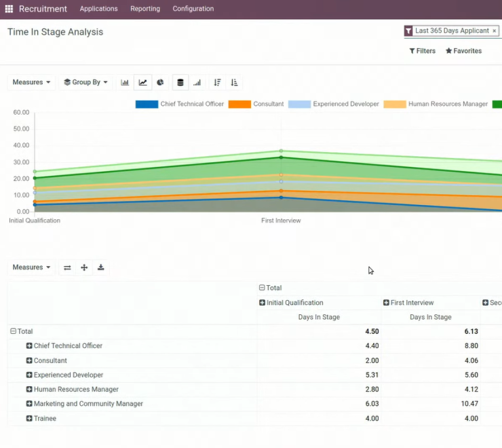The width and height of the screenshot is (502, 448).
Task: Toggle Consultant legend swatch
Action: [239, 104]
